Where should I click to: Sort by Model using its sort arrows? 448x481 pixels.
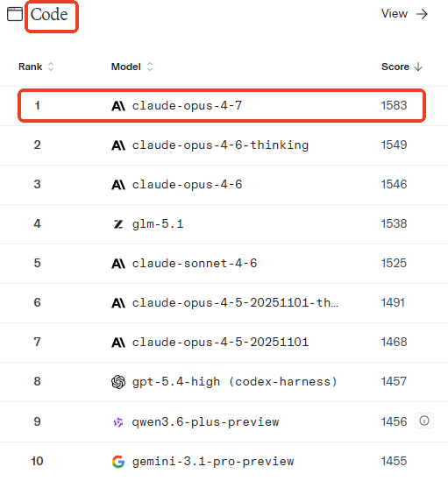150,67
